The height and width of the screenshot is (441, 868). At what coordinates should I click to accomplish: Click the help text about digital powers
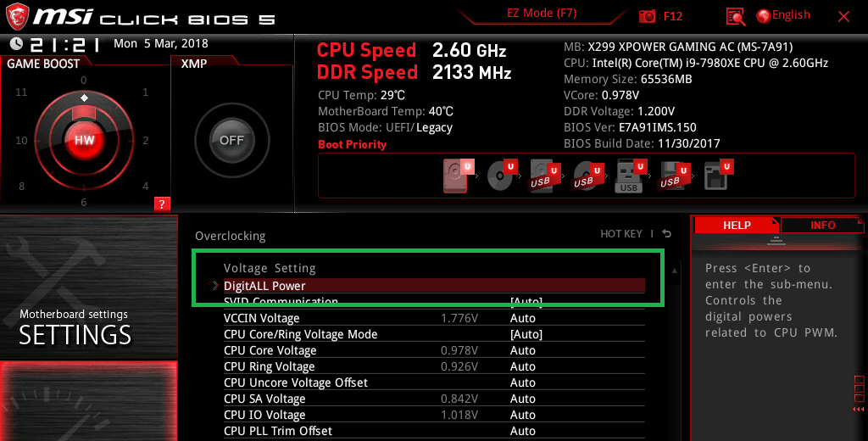771,301
